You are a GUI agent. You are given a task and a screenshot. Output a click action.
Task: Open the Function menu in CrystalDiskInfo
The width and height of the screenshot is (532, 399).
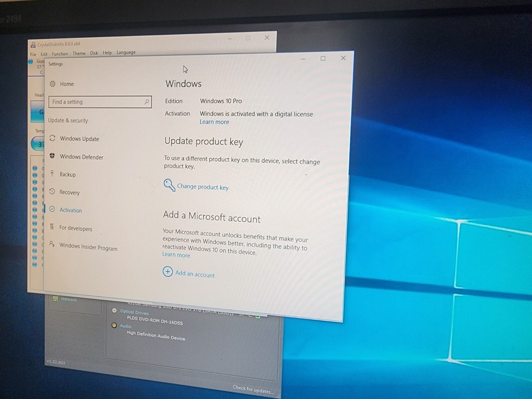[60, 54]
